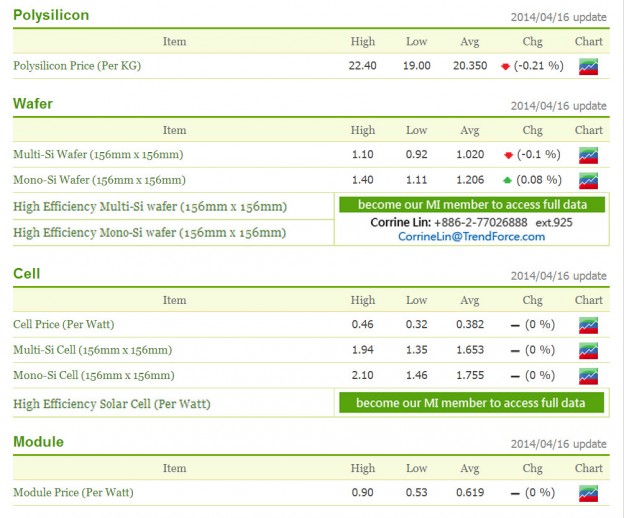Email CorrineLin@TrendForce.com link

471,237
